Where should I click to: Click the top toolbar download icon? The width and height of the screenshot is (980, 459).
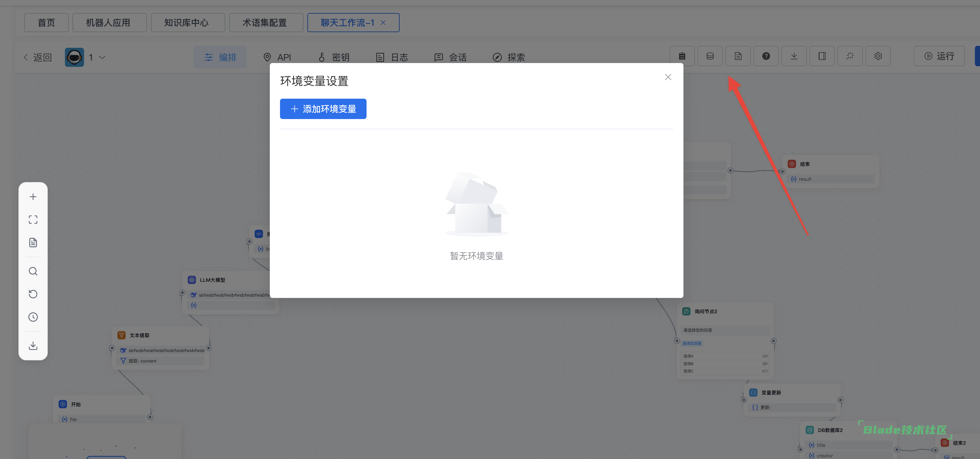(794, 56)
